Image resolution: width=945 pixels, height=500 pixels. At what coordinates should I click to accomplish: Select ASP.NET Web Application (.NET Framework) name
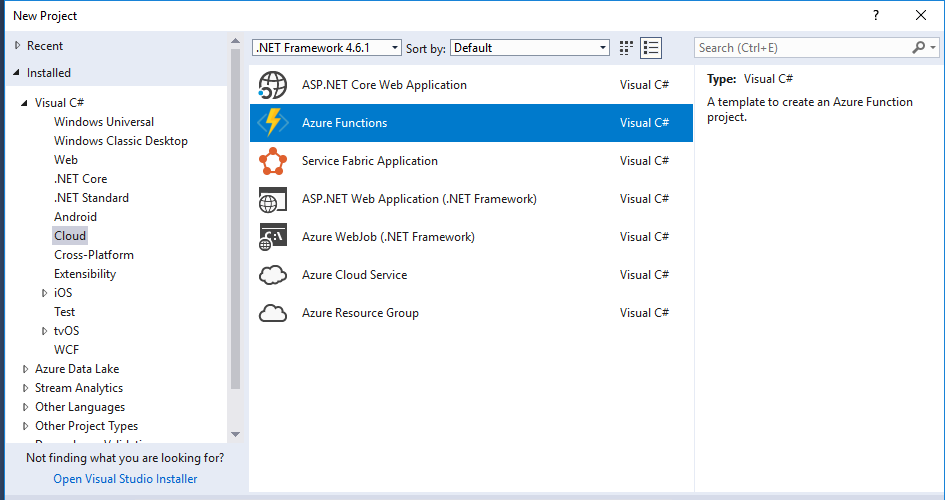(x=419, y=199)
